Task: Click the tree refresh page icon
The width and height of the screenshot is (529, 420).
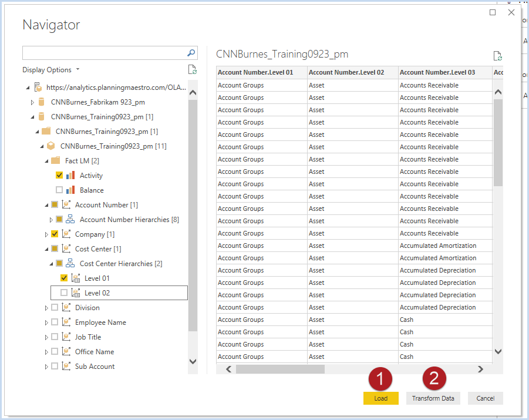Action: pos(193,69)
